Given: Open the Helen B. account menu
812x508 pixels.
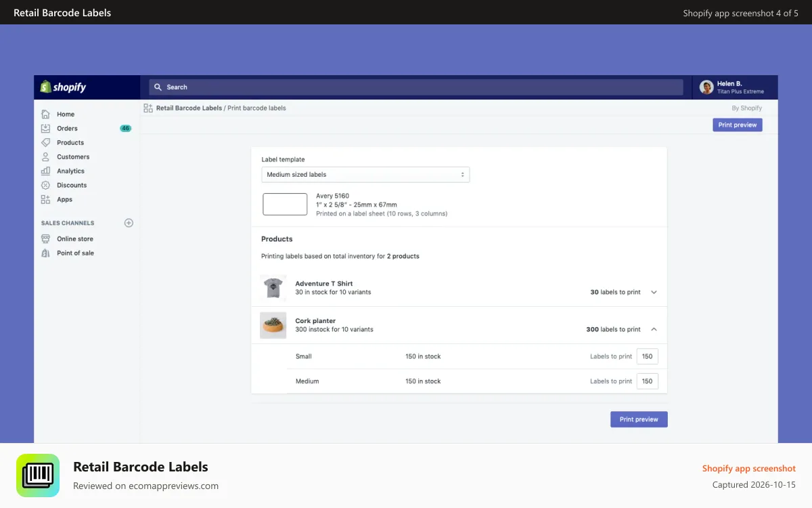Looking at the screenshot, I should click(735, 87).
